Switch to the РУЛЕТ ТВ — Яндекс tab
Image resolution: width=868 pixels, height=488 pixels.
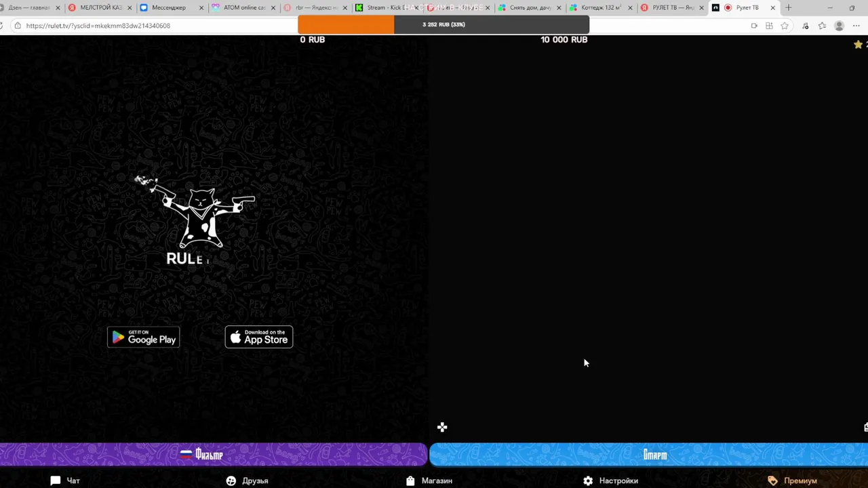point(671,7)
